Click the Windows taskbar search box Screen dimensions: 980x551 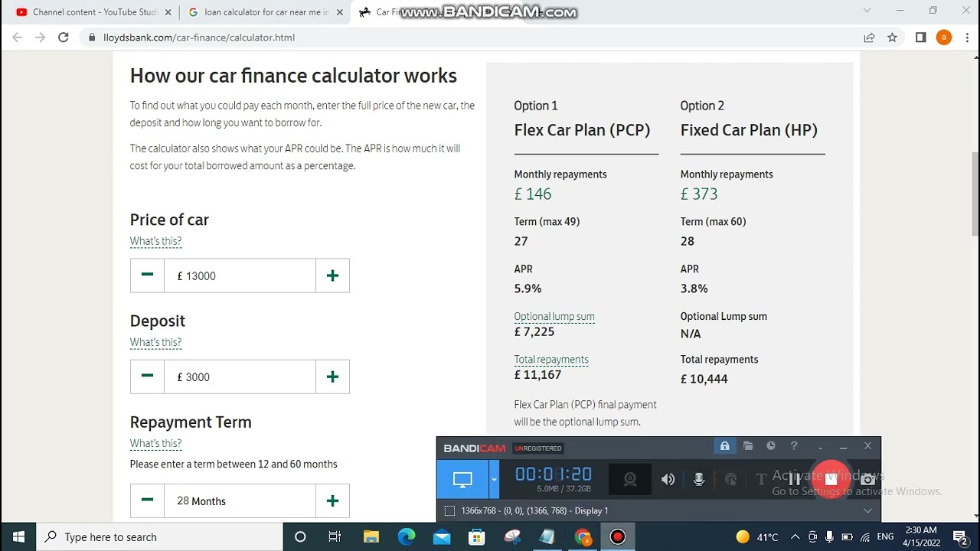click(x=159, y=537)
